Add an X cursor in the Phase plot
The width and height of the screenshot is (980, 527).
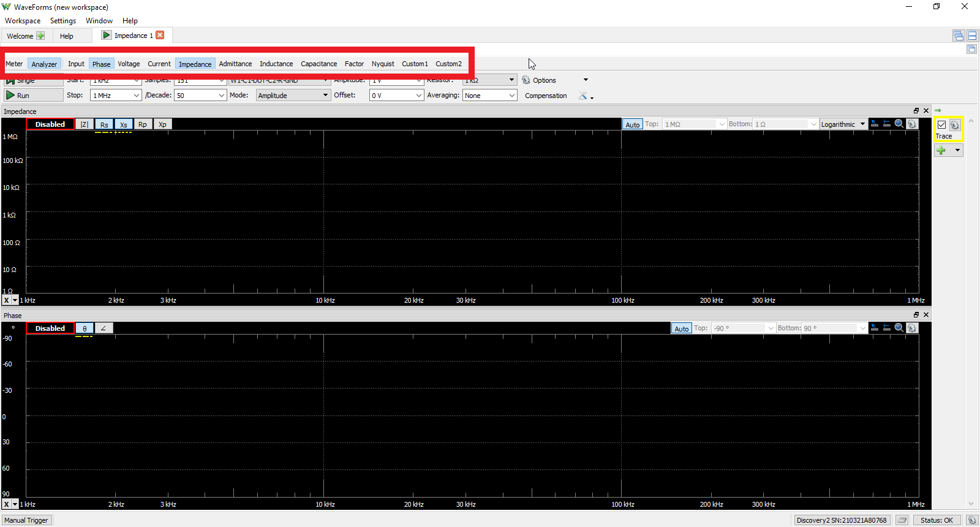(875, 328)
